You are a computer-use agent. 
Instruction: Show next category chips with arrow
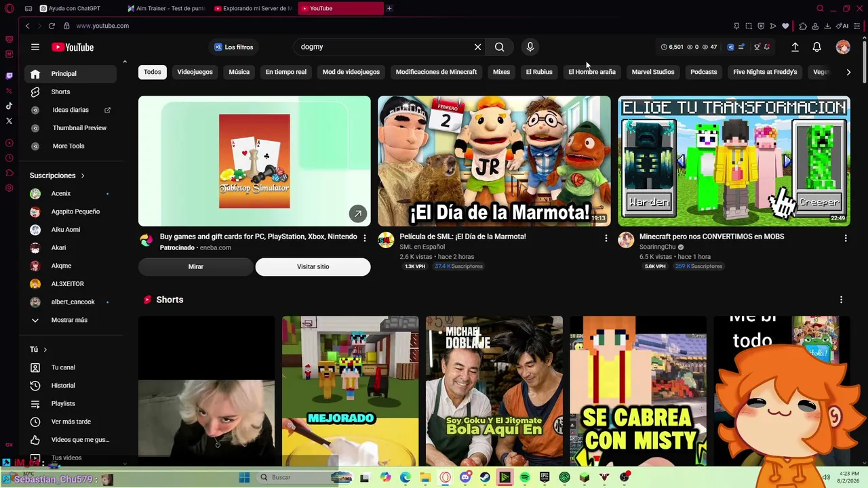click(848, 72)
